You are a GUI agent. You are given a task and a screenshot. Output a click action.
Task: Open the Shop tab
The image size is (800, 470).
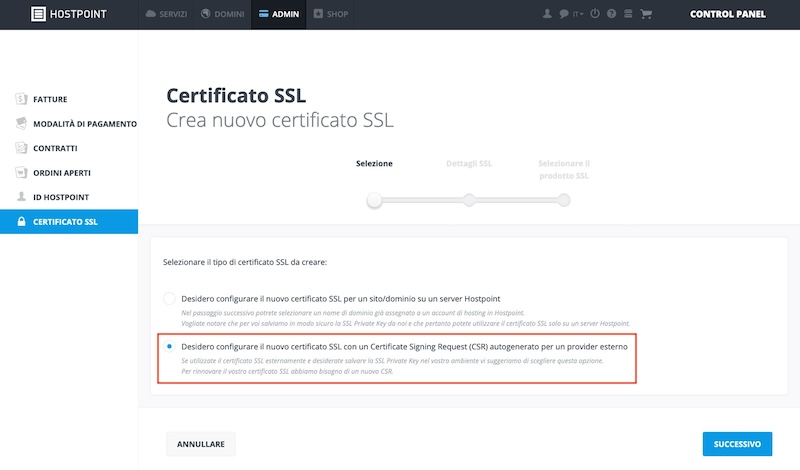click(331, 14)
